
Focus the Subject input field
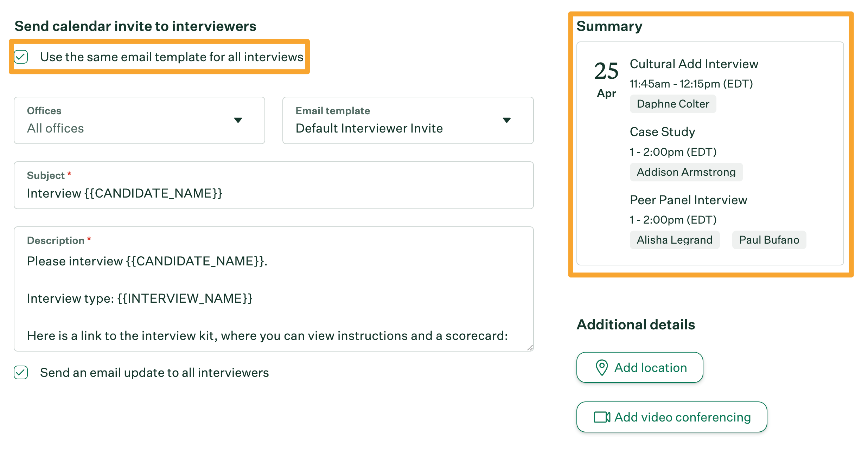[273, 193]
